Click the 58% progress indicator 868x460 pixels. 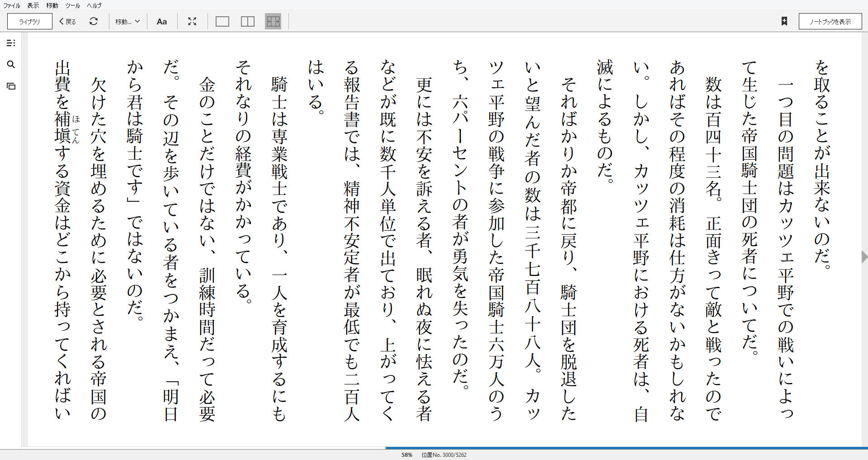tap(407, 455)
